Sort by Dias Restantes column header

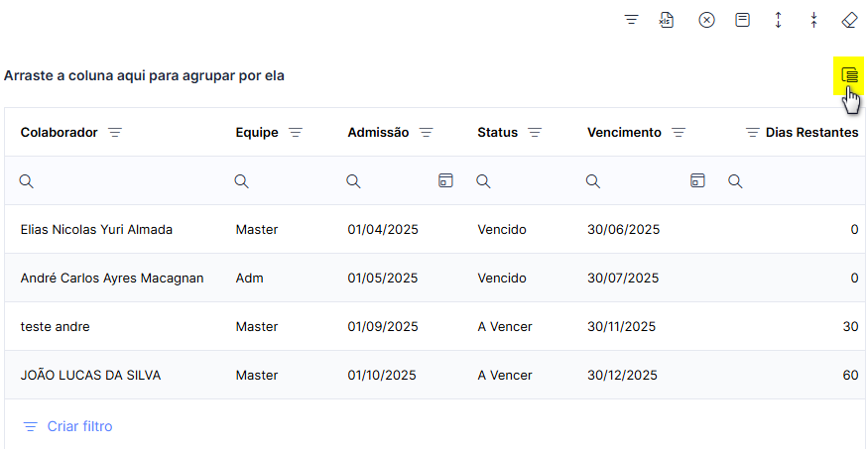tap(811, 133)
